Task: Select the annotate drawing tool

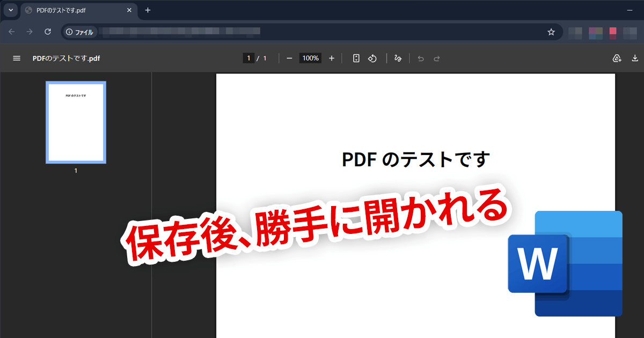Action: pyautogui.click(x=398, y=58)
